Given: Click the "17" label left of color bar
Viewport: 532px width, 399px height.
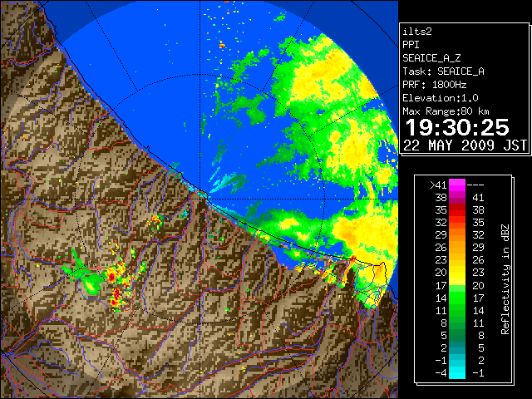Looking at the screenshot, I should tap(441, 285).
